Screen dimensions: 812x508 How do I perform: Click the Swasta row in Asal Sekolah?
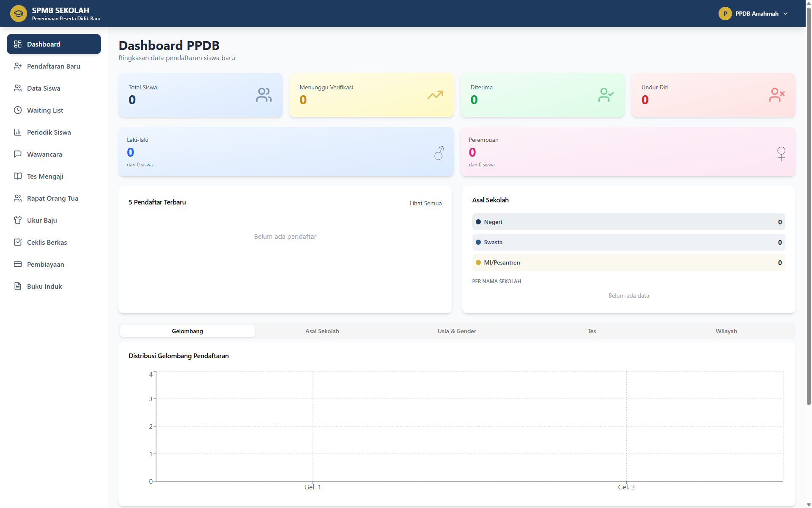click(x=628, y=242)
